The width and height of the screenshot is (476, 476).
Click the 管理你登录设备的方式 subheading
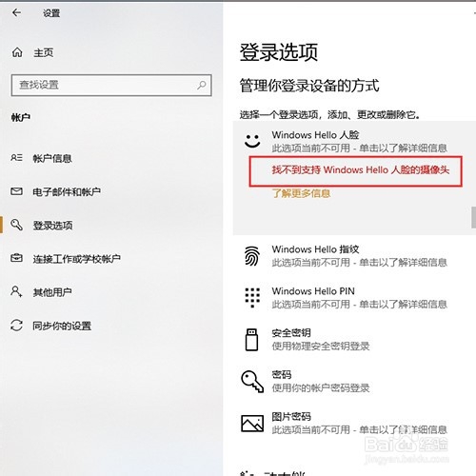[x=309, y=86]
